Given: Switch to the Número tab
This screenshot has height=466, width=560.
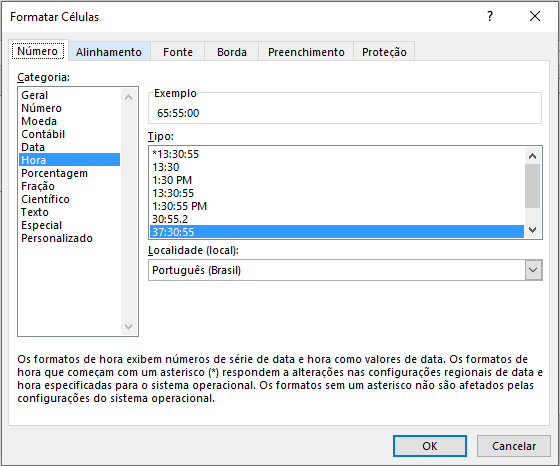Looking at the screenshot, I should pos(38,51).
